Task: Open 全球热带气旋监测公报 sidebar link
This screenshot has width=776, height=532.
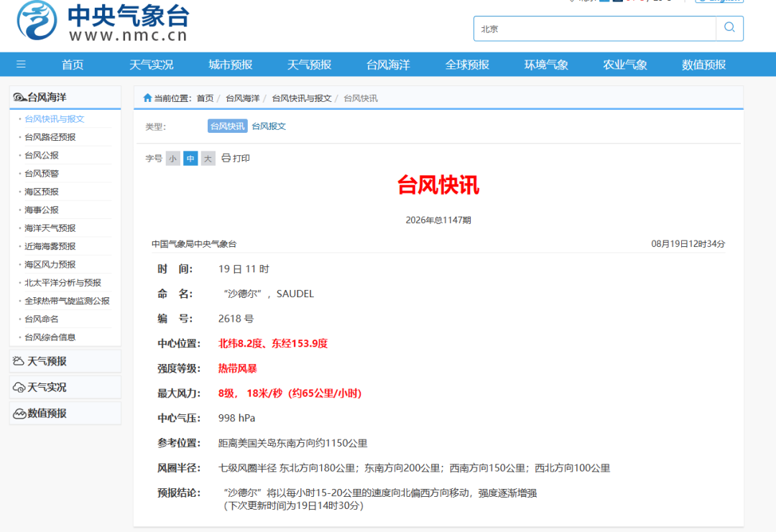Action: tap(67, 301)
